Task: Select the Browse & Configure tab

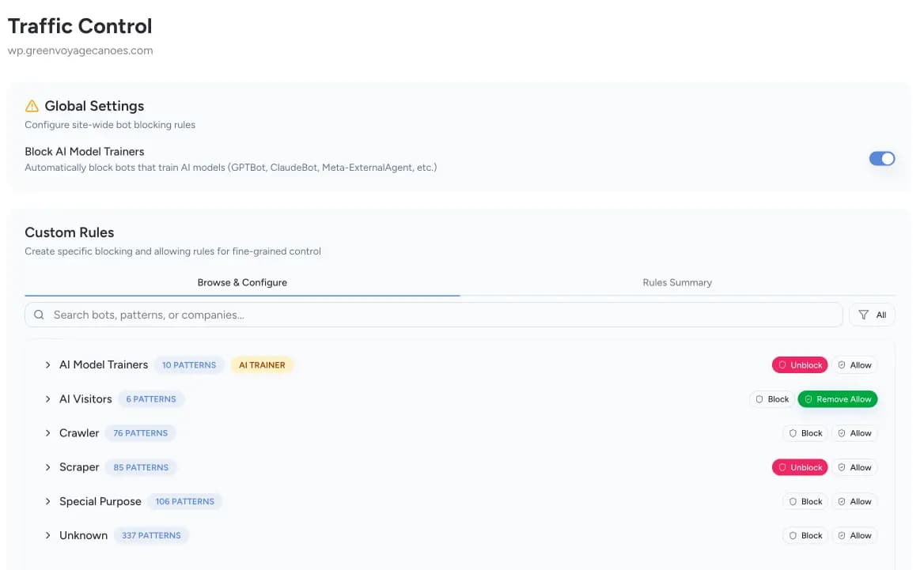Action: click(x=241, y=281)
